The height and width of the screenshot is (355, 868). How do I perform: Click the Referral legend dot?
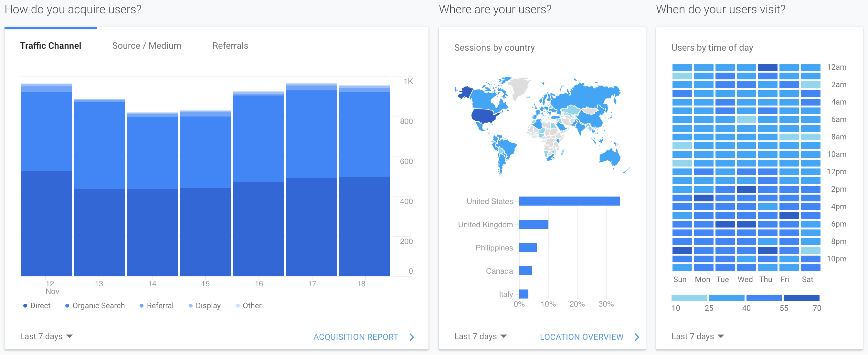142,306
